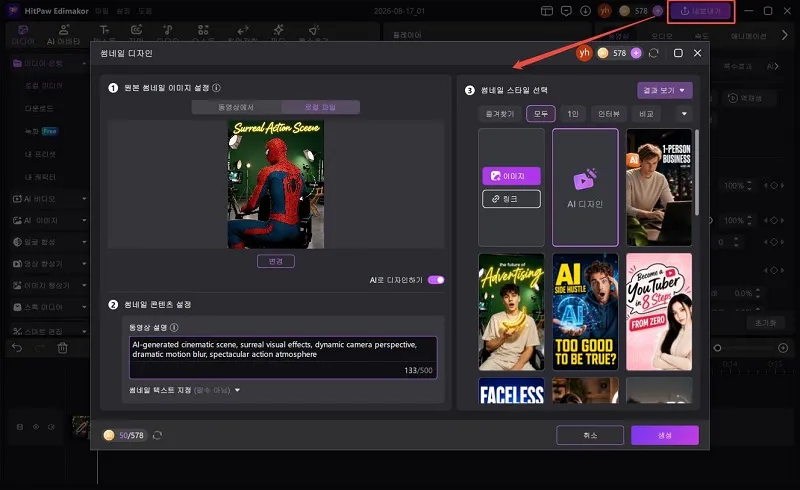
Task: Select the AI Side Hustle thumbnail template
Action: pos(585,312)
